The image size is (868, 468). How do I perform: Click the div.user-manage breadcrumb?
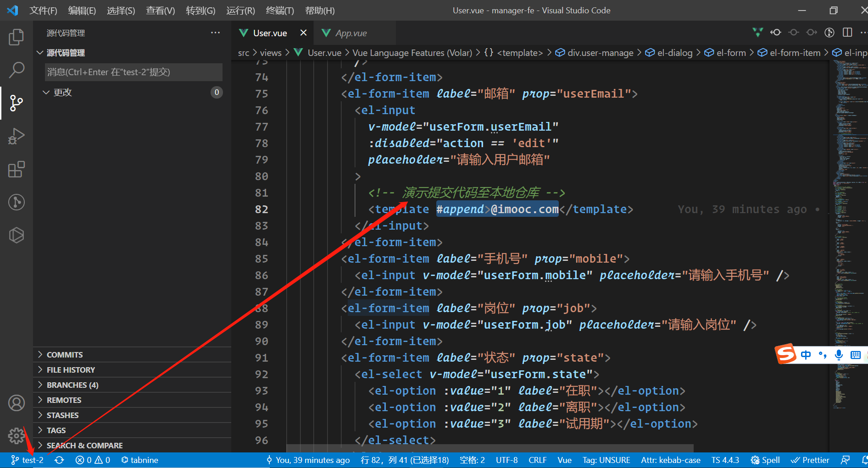[x=594, y=53]
